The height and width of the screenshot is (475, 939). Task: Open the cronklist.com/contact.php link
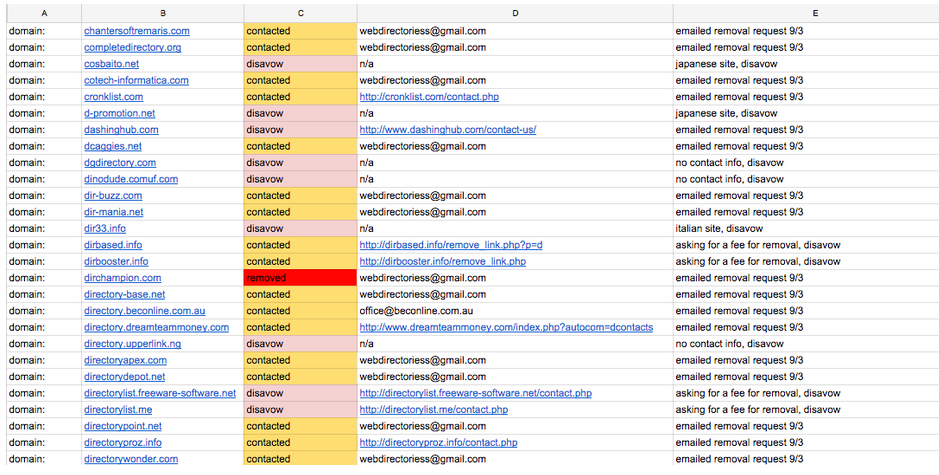pos(429,97)
